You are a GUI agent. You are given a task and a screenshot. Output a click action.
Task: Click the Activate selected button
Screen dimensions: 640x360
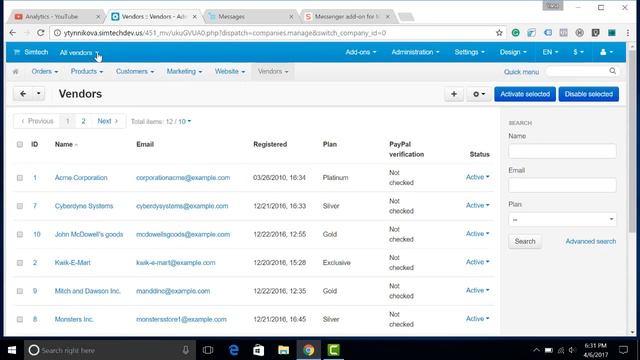(525, 94)
